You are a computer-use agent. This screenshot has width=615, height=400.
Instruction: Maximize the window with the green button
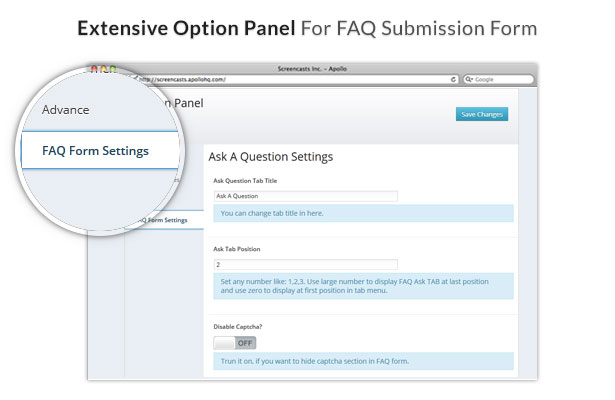coord(113,69)
